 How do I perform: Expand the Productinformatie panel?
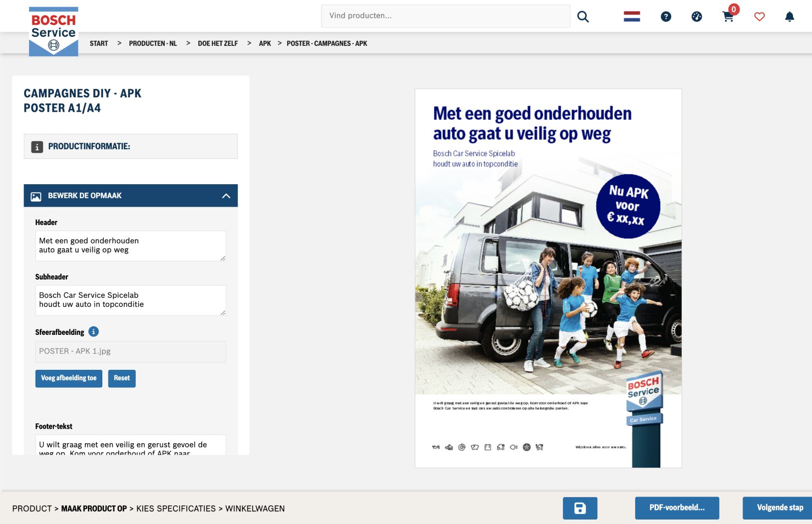point(131,146)
